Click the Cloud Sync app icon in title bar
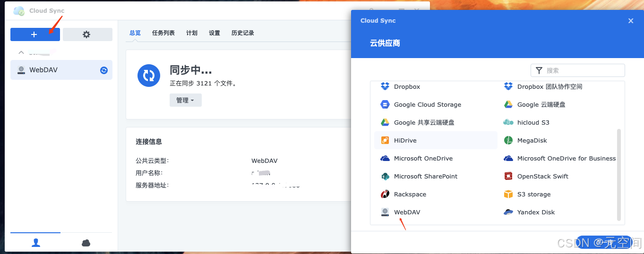This screenshot has width=644, height=254. 19,10
